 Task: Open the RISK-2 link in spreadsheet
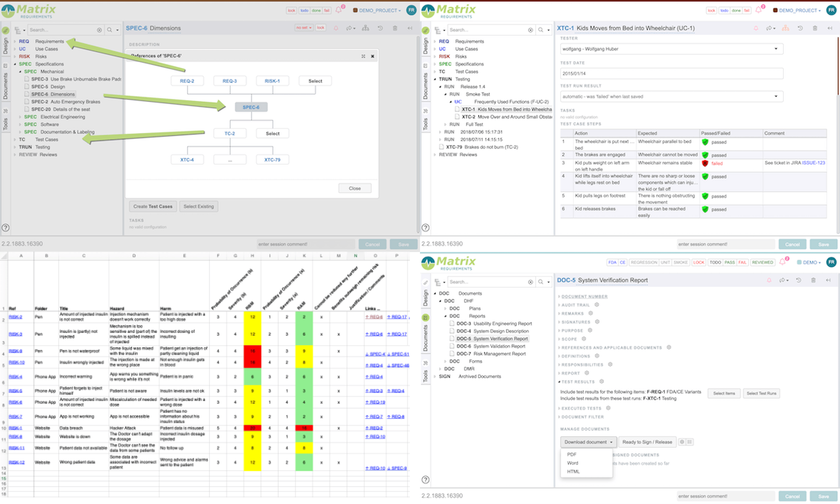[15, 317]
